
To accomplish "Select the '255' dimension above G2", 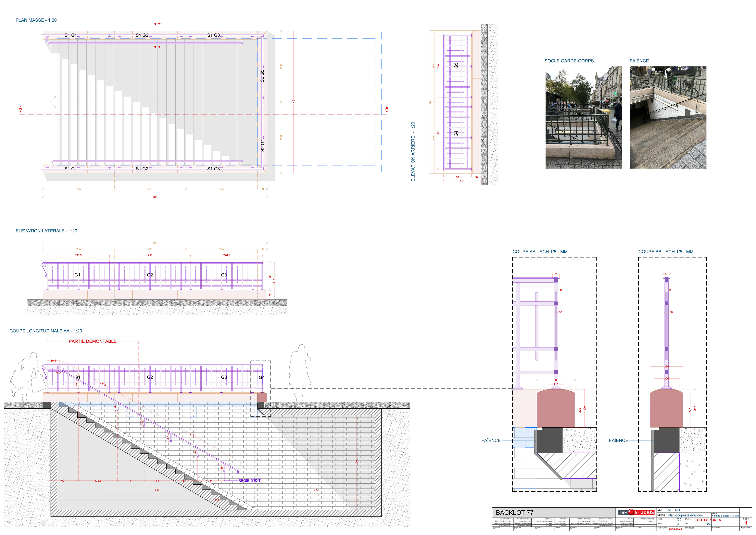I will (x=150, y=255).
